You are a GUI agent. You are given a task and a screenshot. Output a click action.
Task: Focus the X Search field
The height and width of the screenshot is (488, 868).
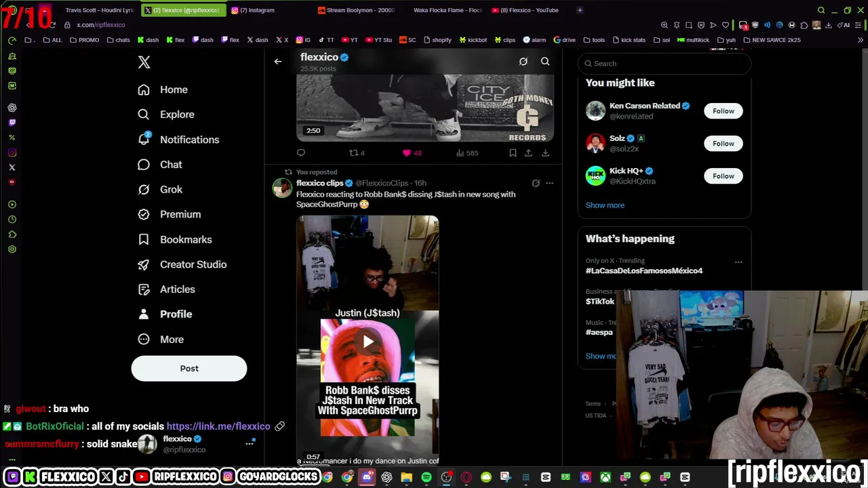(665, 64)
